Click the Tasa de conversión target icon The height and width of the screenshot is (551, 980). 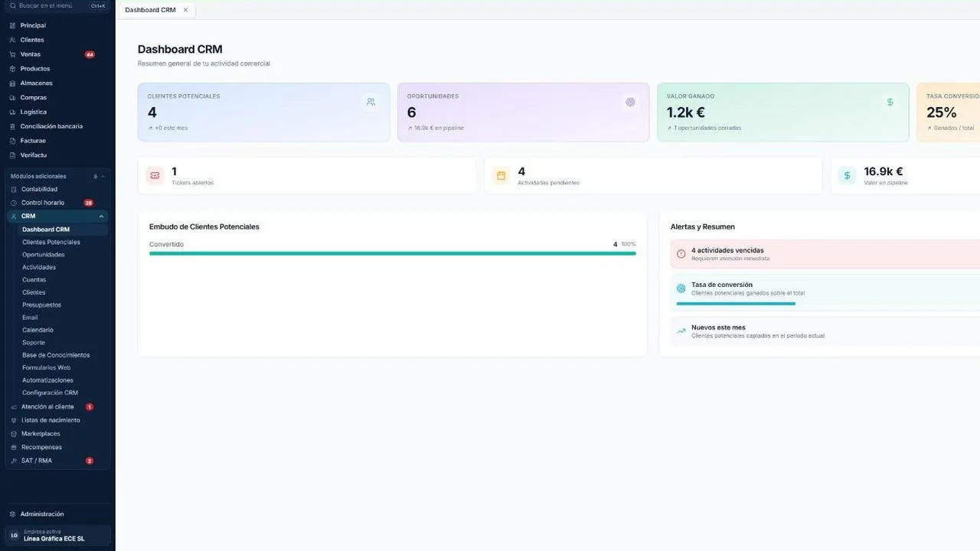tap(681, 289)
